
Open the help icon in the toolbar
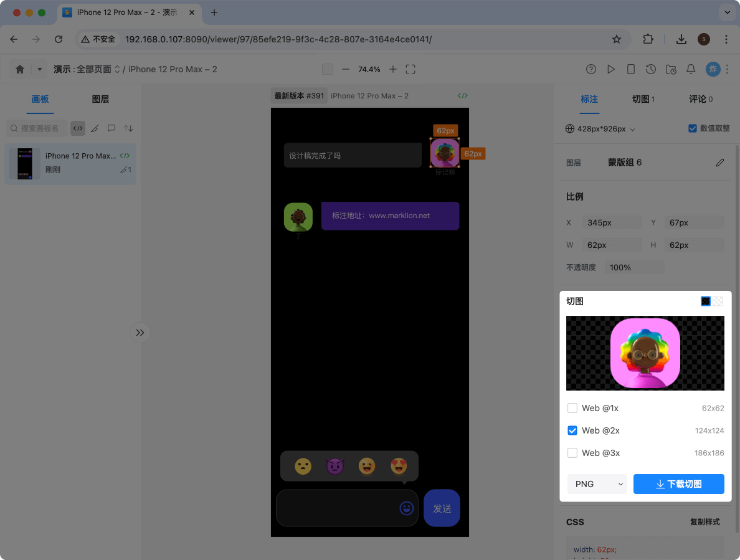click(x=591, y=69)
